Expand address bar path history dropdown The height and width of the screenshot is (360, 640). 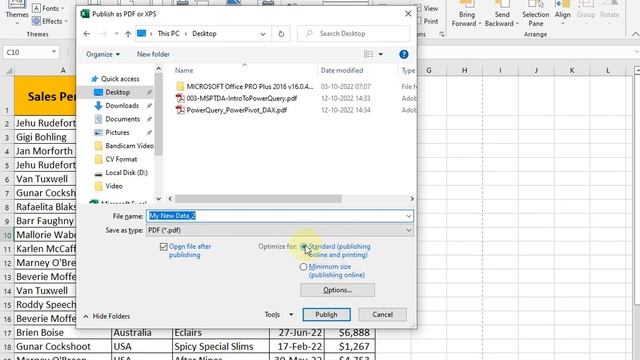point(263,34)
